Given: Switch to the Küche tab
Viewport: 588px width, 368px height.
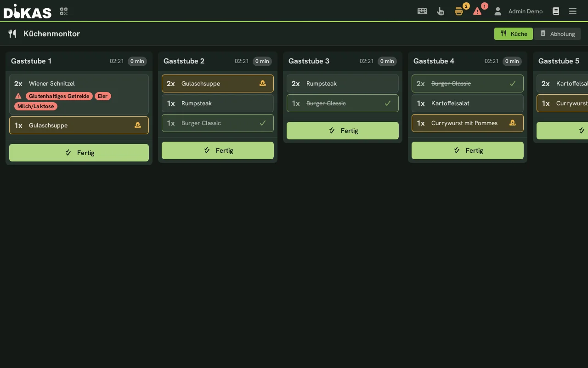Looking at the screenshot, I should coord(514,34).
